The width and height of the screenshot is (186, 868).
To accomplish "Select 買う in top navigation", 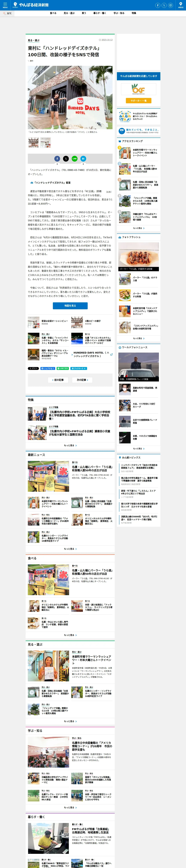I will tap(84, 13).
